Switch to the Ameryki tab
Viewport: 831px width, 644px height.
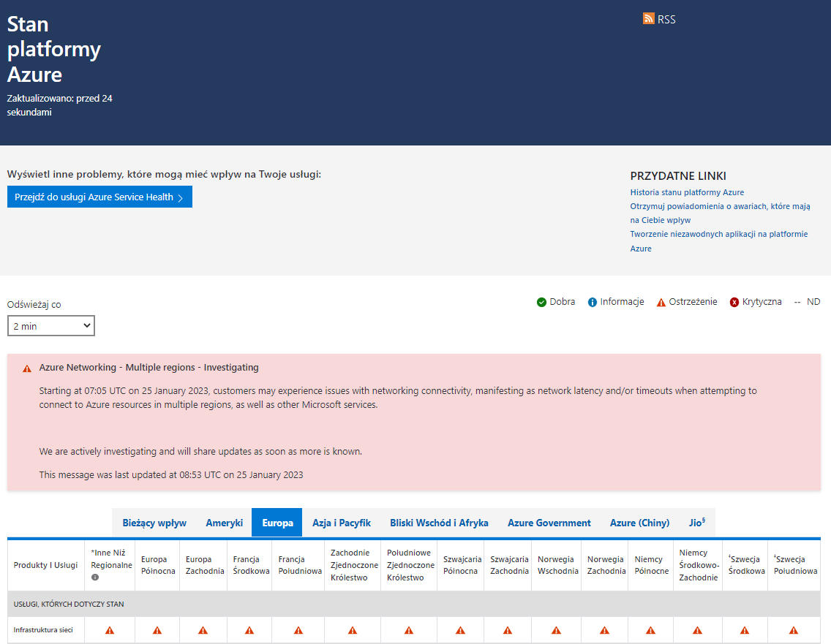(x=224, y=523)
